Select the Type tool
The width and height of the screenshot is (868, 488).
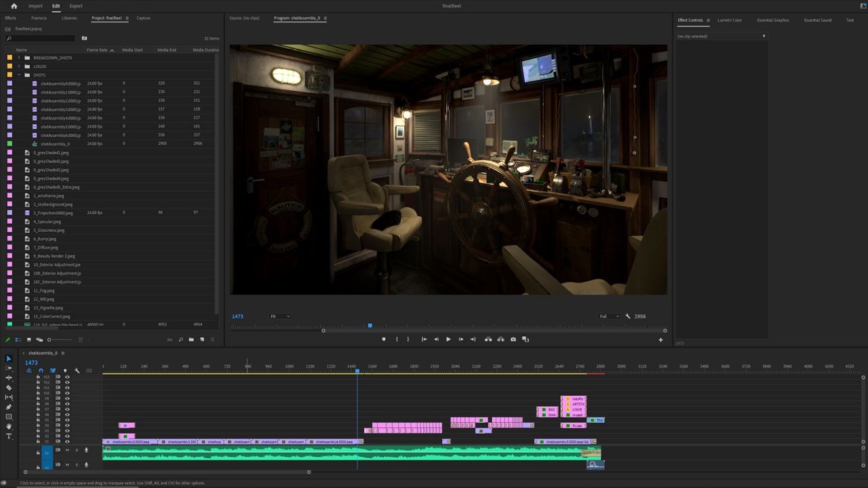pyautogui.click(x=9, y=436)
